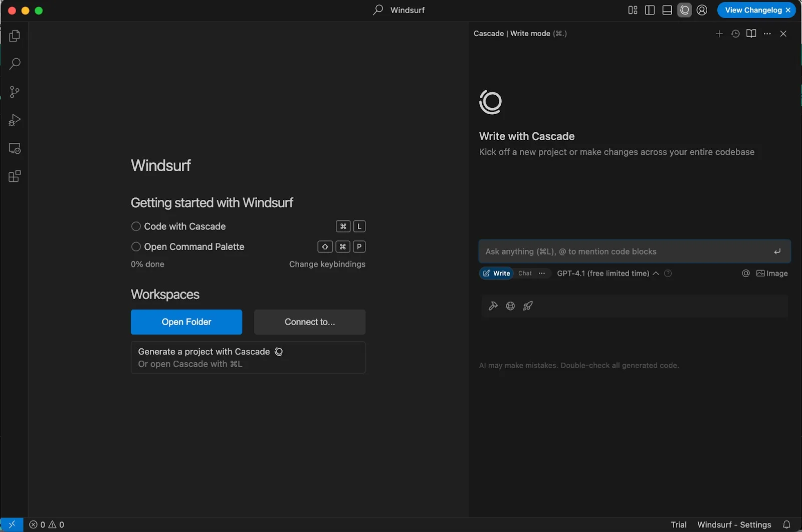Viewport: 802px width, 532px height.
Task: Switch Cascade to Chat mode
Action: click(x=525, y=274)
